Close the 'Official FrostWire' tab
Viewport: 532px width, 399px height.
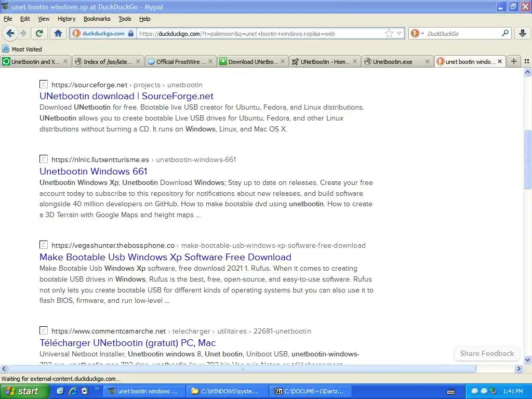point(210,61)
